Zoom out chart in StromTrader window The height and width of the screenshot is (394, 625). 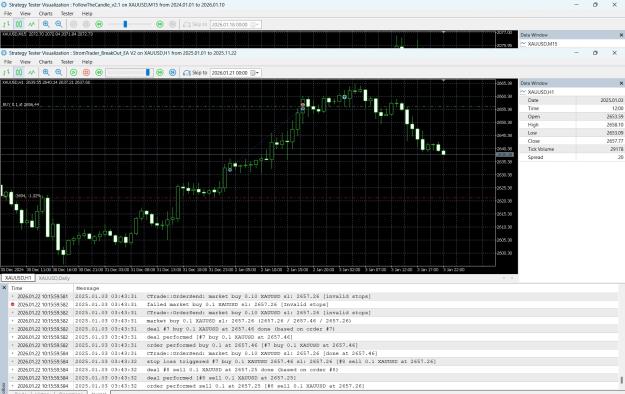pos(59,73)
